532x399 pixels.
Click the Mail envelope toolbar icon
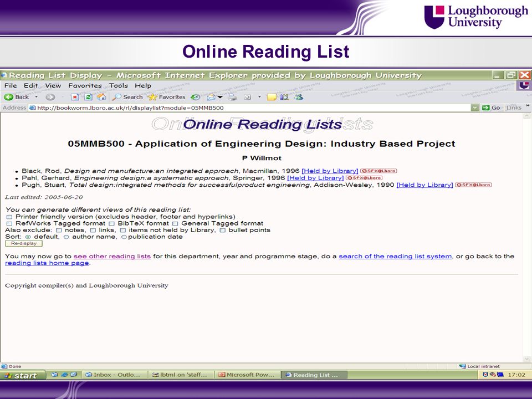tap(211, 97)
